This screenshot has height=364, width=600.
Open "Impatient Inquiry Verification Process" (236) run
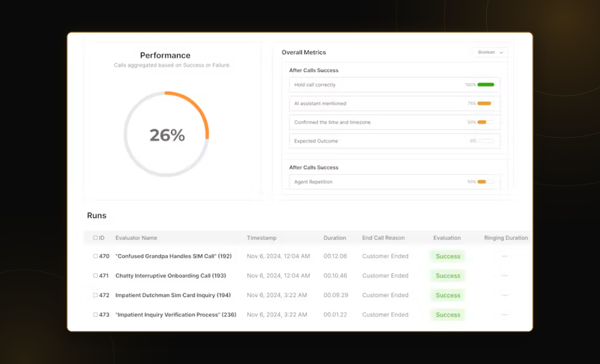176,315
